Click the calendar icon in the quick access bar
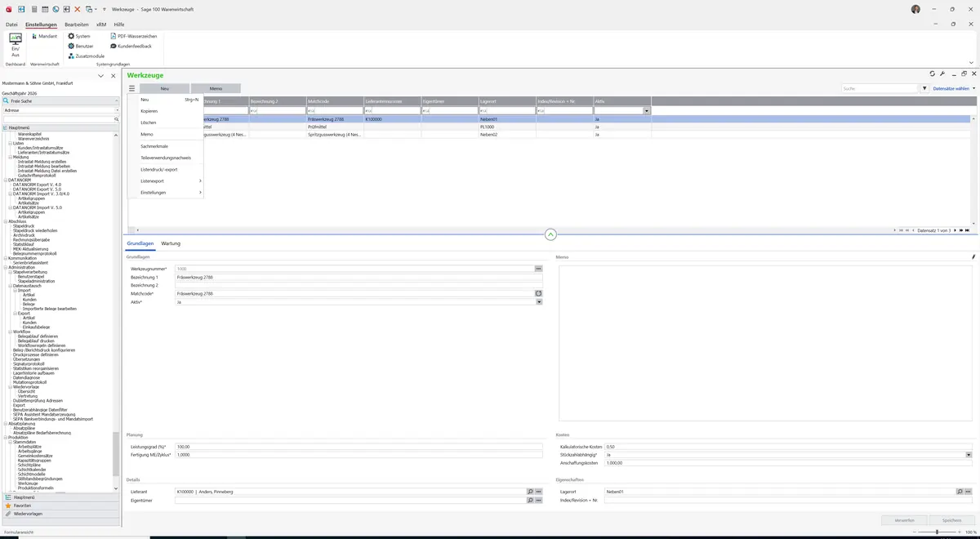This screenshot has width=980, height=539. click(44, 9)
